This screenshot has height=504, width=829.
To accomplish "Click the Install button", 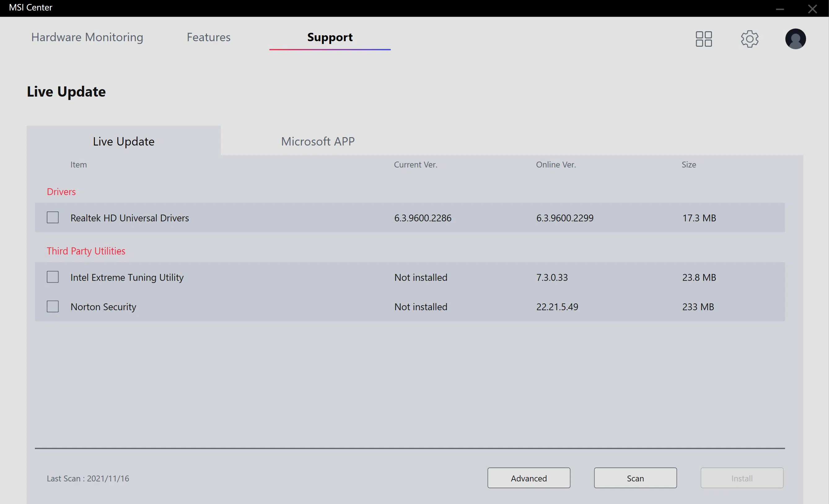I will point(742,478).
